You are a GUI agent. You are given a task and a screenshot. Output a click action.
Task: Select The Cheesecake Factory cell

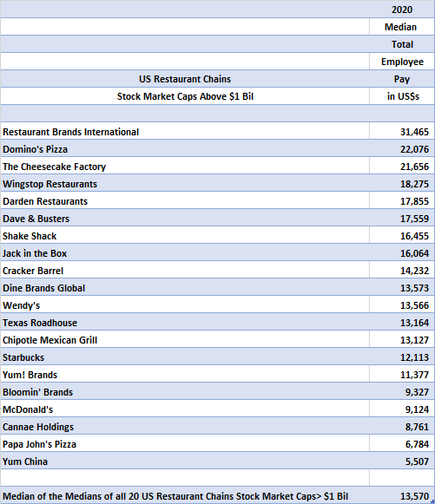click(x=185, y=167)
